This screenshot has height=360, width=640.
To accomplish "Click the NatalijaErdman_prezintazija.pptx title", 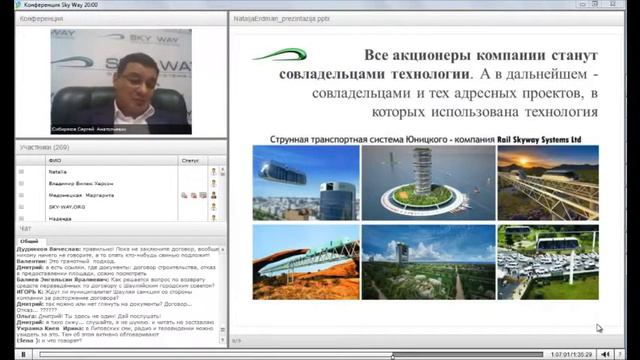I will 282,19.
